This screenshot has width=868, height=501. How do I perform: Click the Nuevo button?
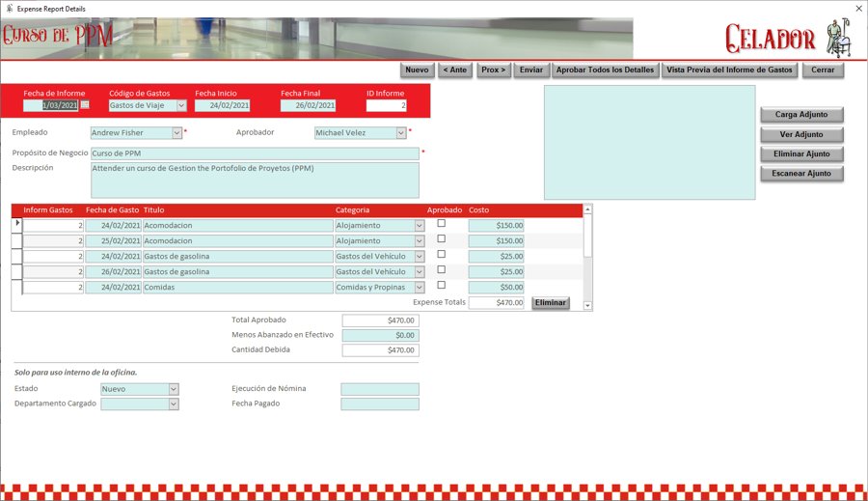click(417, 70)
